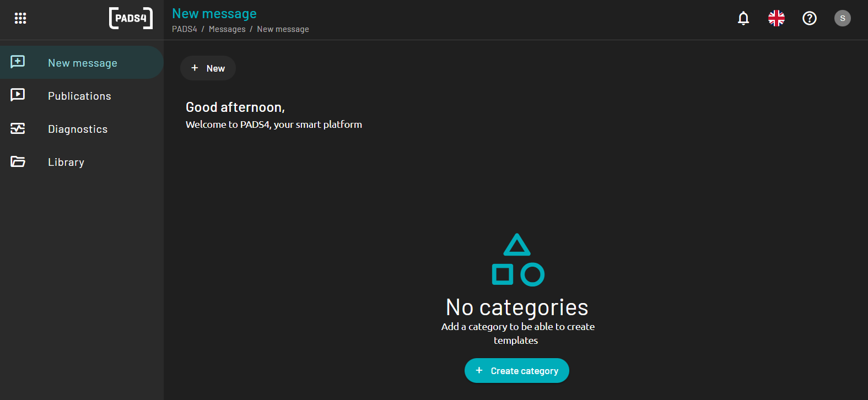Open the user avatar labeled S
This screenshot has width=868, height=400.
pyautogui.click(x=843, y=18)
